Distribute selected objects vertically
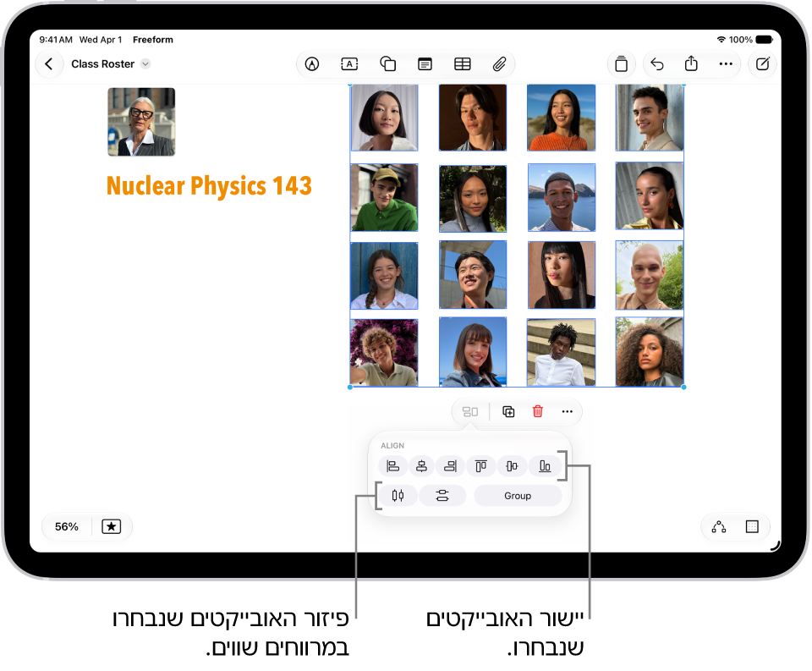 point(442,496)
